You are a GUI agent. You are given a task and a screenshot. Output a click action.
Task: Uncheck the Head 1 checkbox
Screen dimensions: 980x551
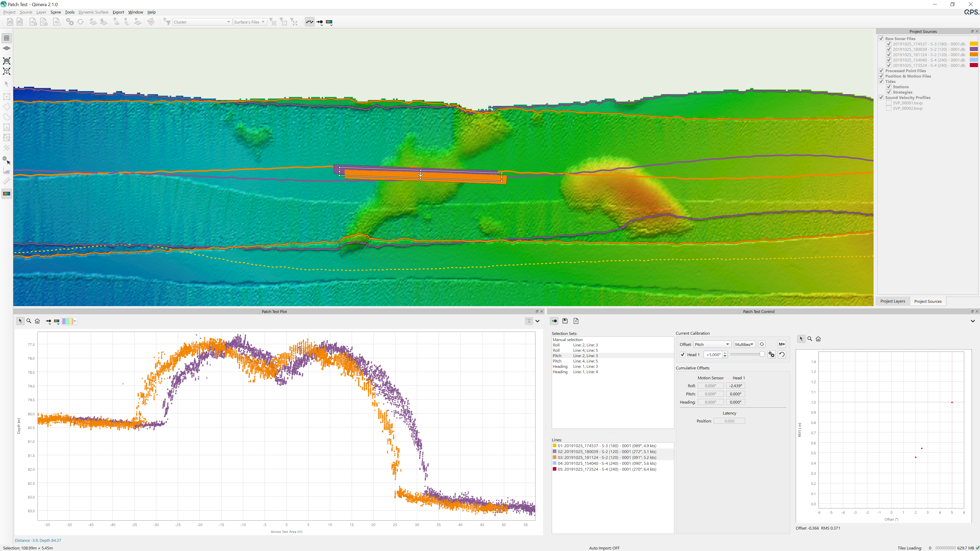click(683, 355)
